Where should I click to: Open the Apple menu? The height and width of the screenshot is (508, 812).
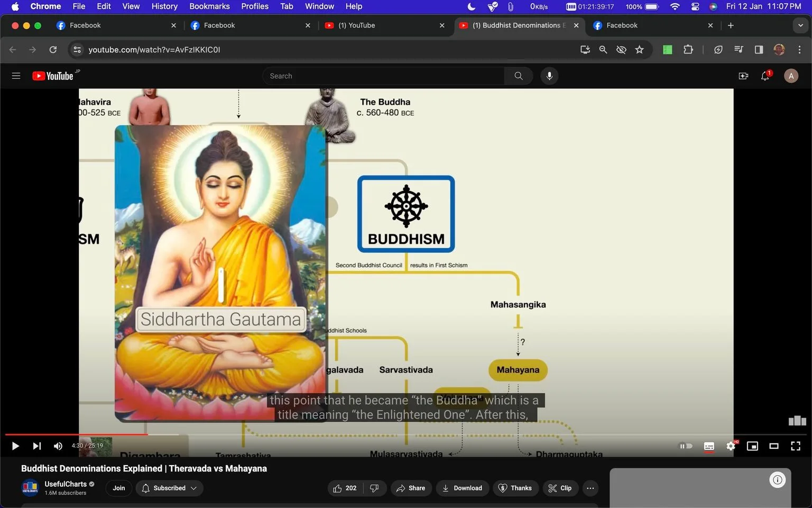coord(15,6)
